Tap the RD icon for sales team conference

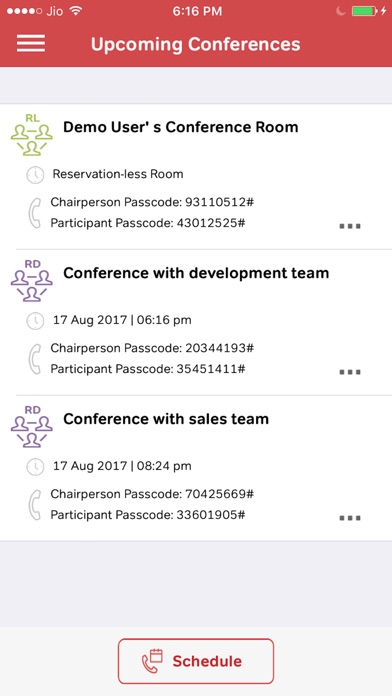pyautogui.click(x=32, y=426)
